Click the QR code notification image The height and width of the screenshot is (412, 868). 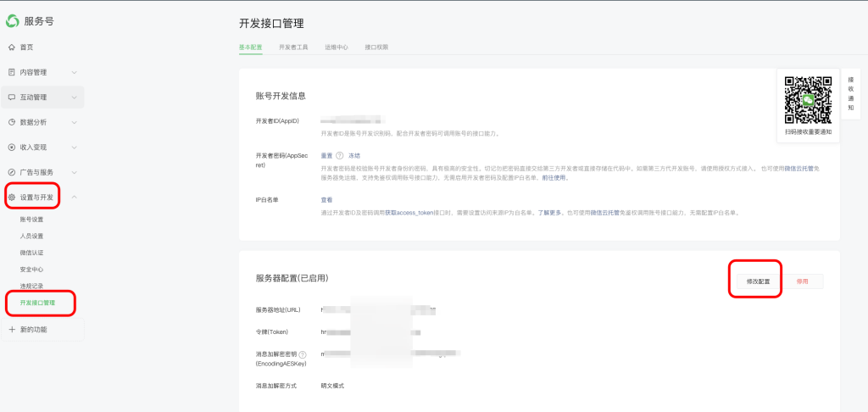807,101
